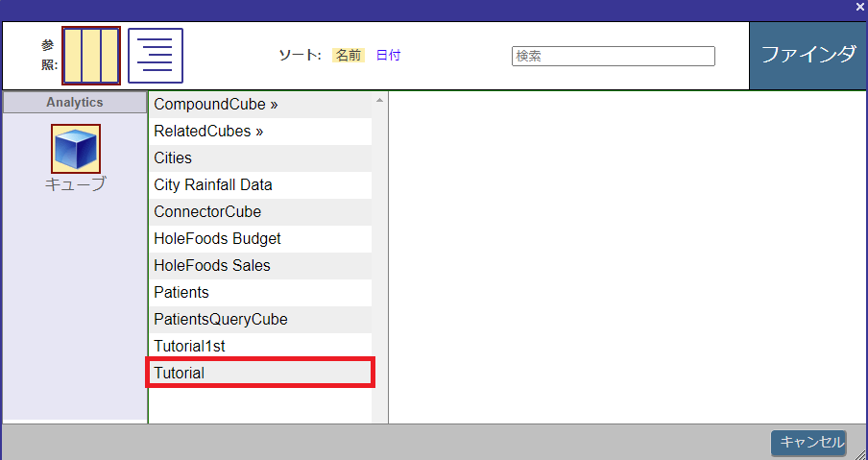868x460 pixels.
Task: Click the scroll up arrow in list
Action: [379, 100]
